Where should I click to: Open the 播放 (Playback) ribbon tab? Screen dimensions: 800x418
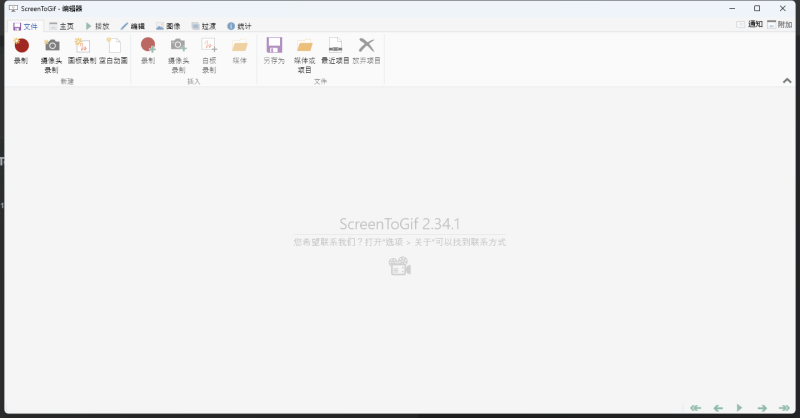pos(97,25)
